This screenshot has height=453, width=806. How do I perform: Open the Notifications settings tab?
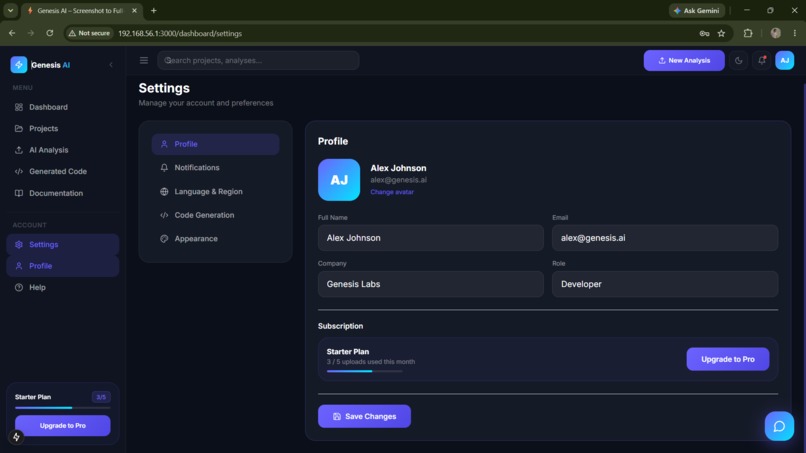point(215,168)
